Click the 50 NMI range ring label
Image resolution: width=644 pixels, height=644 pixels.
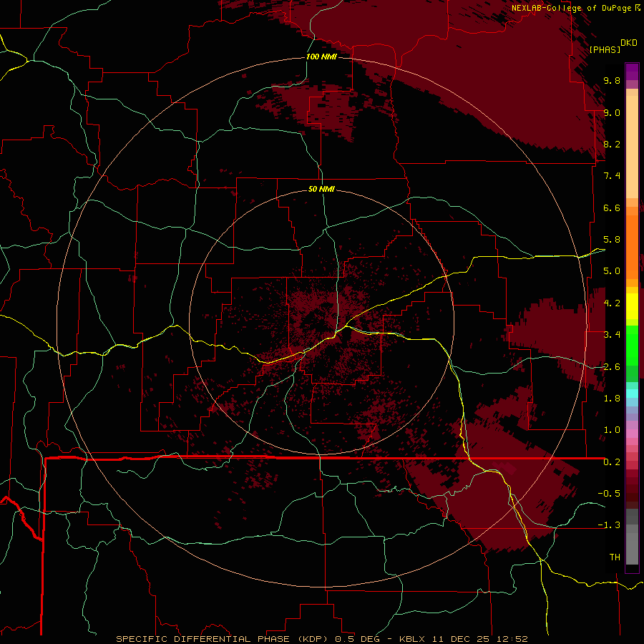click(321, 189)
